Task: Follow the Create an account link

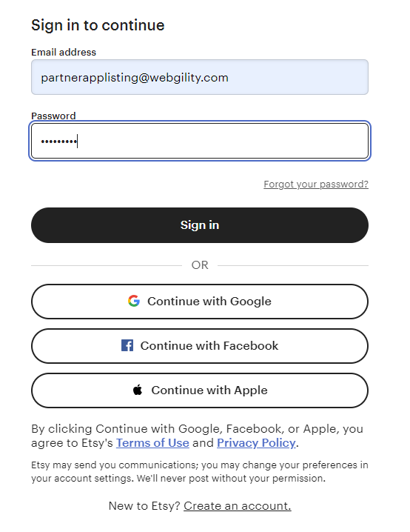Action: (237, 506)
